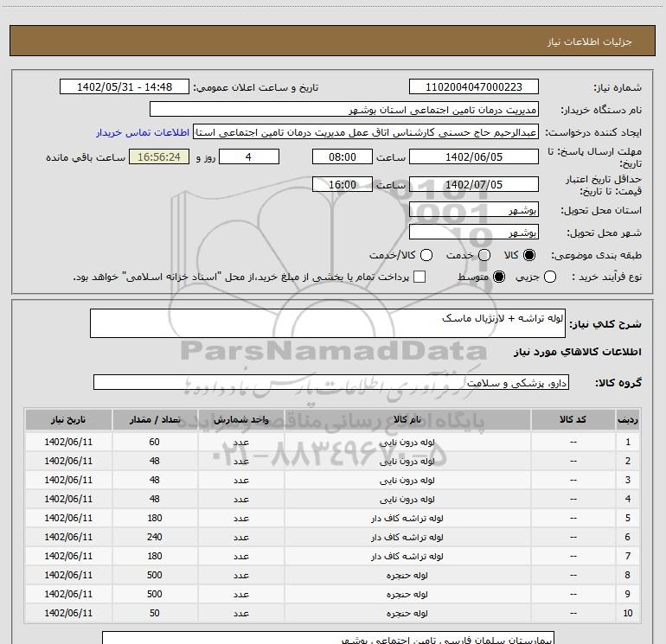Select the متوسط purchase type radio
This screenshot has width=666, height=644.
[499, 277]
